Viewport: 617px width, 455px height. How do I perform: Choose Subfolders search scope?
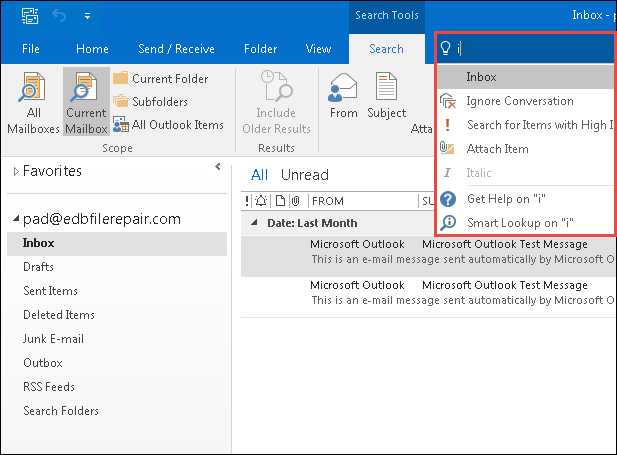click(x=150, y=102)
